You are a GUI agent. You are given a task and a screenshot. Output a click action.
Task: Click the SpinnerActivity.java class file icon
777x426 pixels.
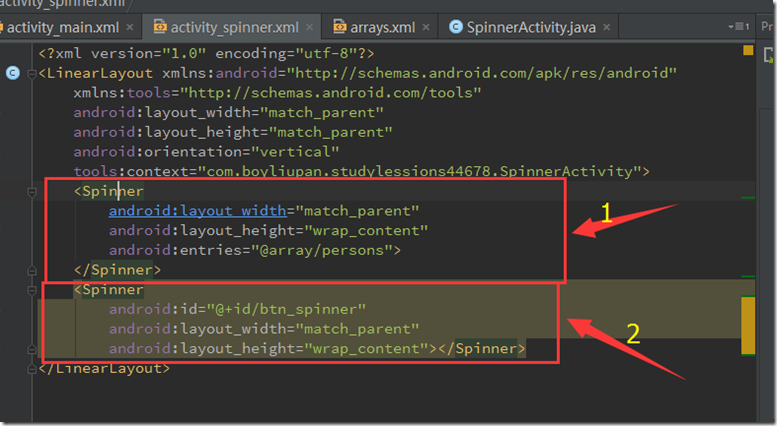[457, 27]
